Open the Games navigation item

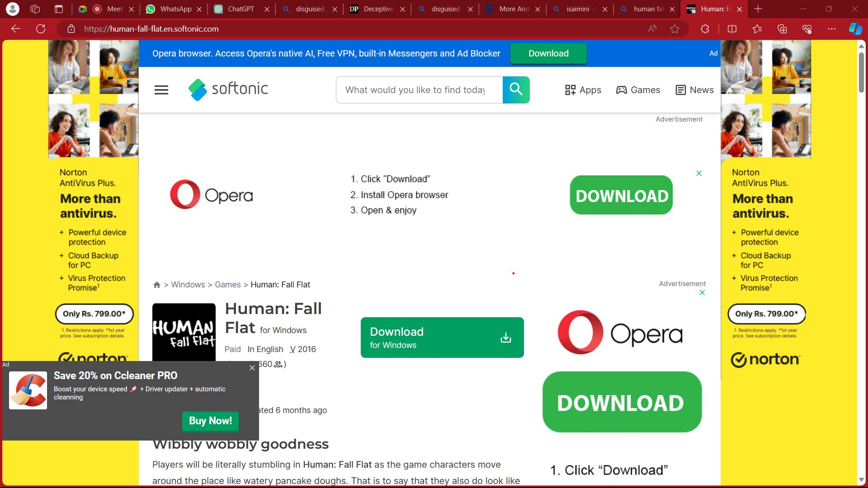(x=638, y=90)
